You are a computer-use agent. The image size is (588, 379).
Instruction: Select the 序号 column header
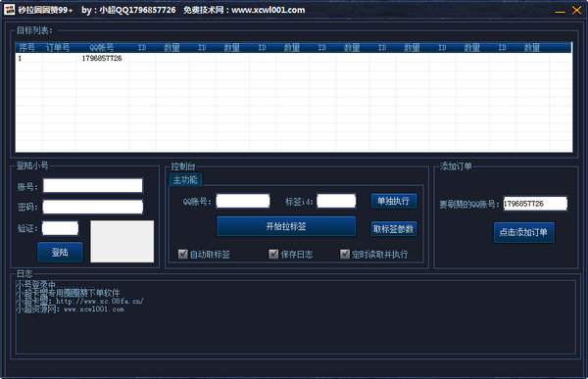(27, 48)
